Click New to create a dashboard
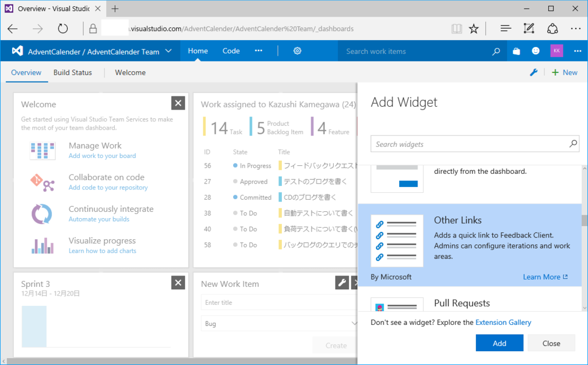 coord(564,72)
